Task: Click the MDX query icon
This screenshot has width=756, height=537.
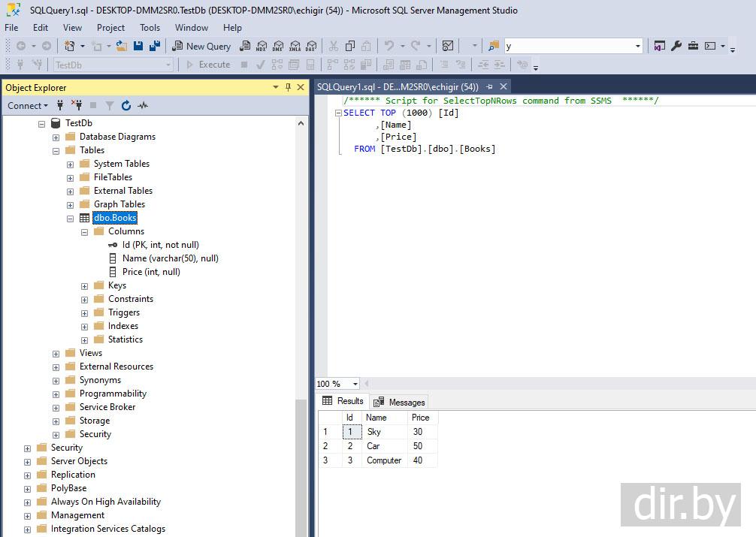Action: point(262,46)
